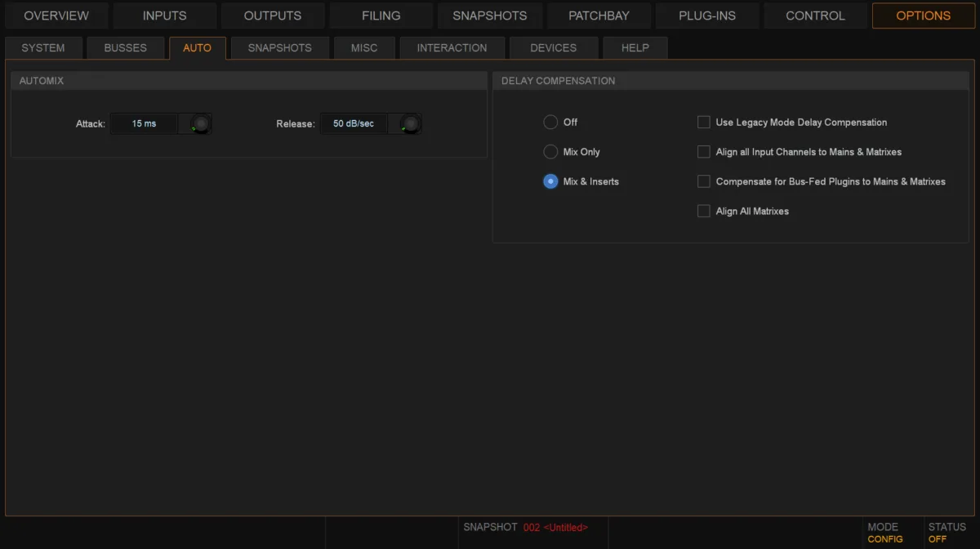Switch to the MISC options tab

[364, 48]
